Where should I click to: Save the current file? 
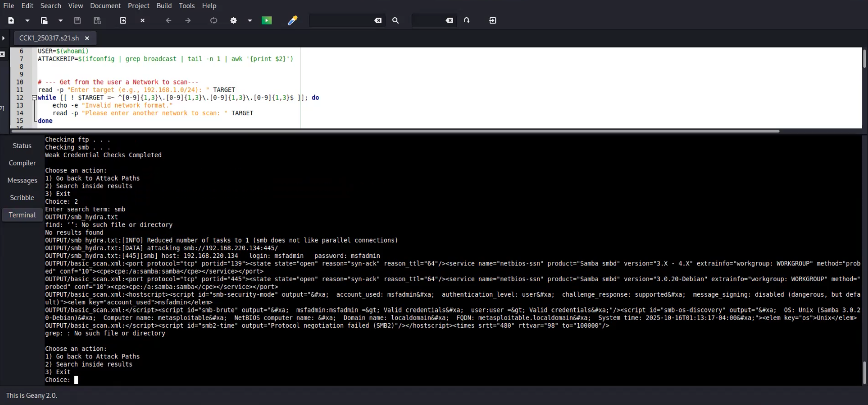click(x=77, y=21)
